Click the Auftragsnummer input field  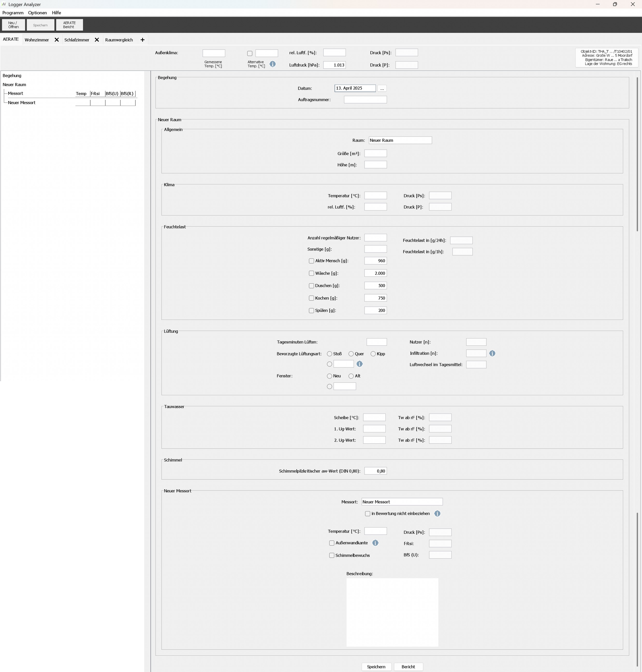pos(365,100)
